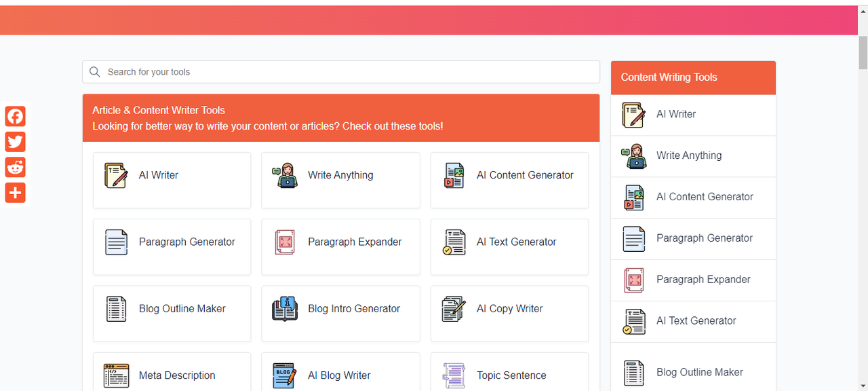
Task: Open the Write Anything tool card
Action: pos(340,180)
